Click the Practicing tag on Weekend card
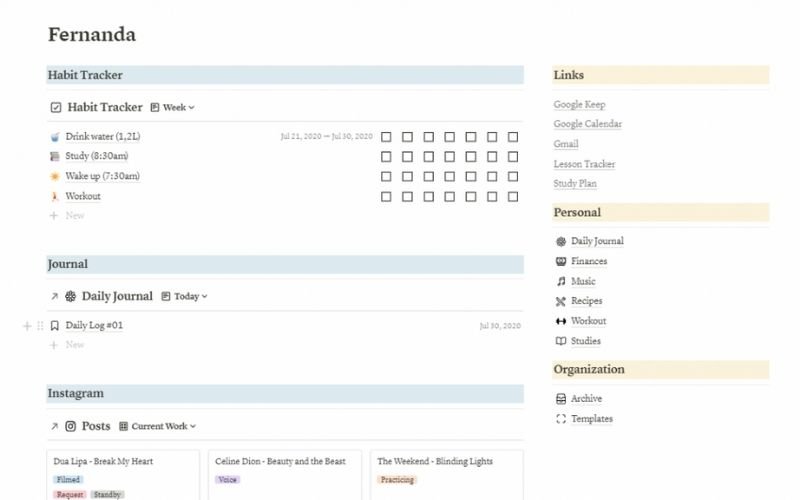800x500 pixels. pyautogui.click(x=397, y=480)
